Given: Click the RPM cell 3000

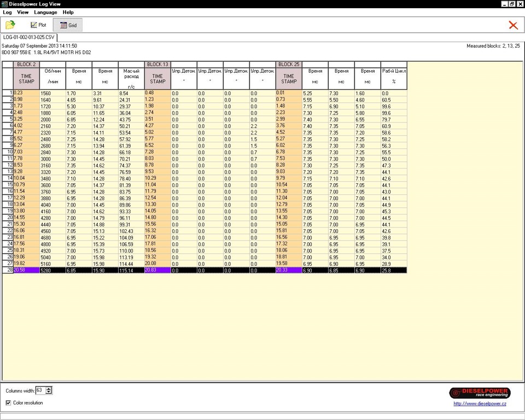Looking at the screenshot, I should coord(52,159).
